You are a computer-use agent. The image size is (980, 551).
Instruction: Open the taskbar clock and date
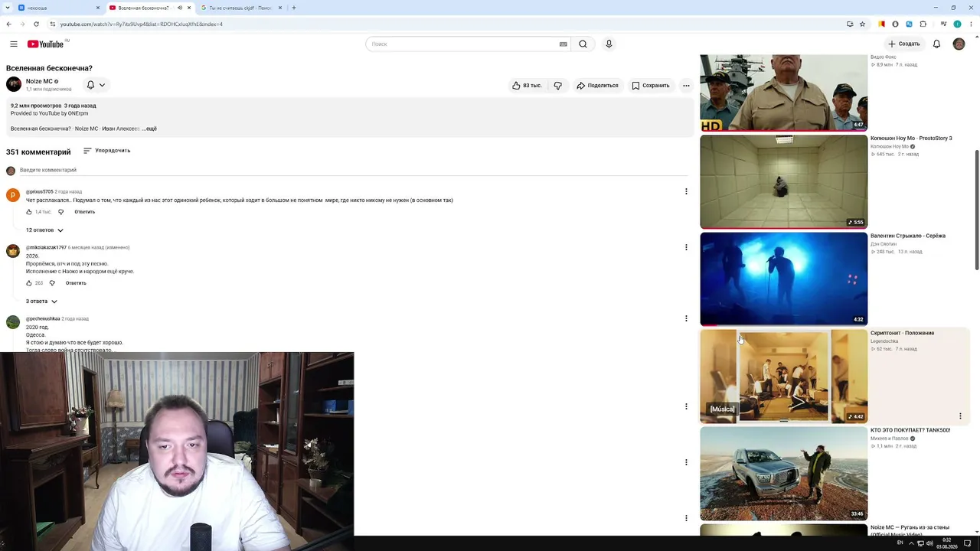pos(947,543)
